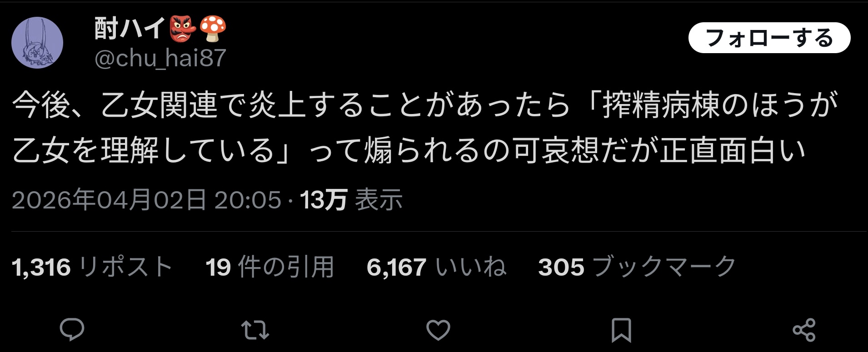Click the tweet line beginning 今後、乙女関連で
Viewport: 868px width, 352px height.
tap(425, 105)
